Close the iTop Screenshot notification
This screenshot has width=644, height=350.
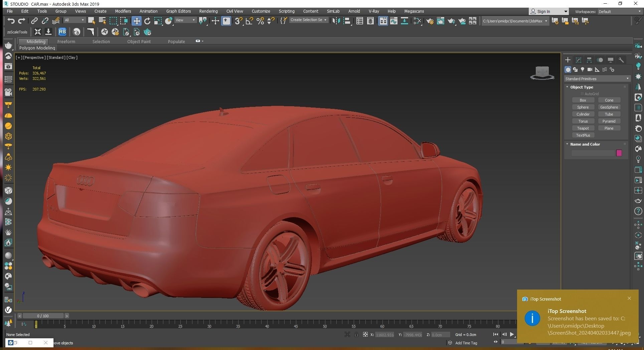629,298
